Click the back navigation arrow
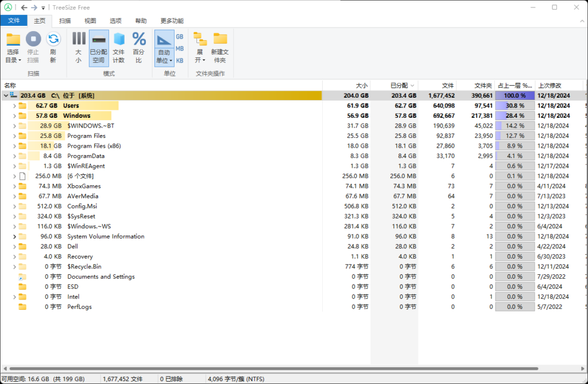Viewport: 588px width, 384px height. [x=24, y=7]
